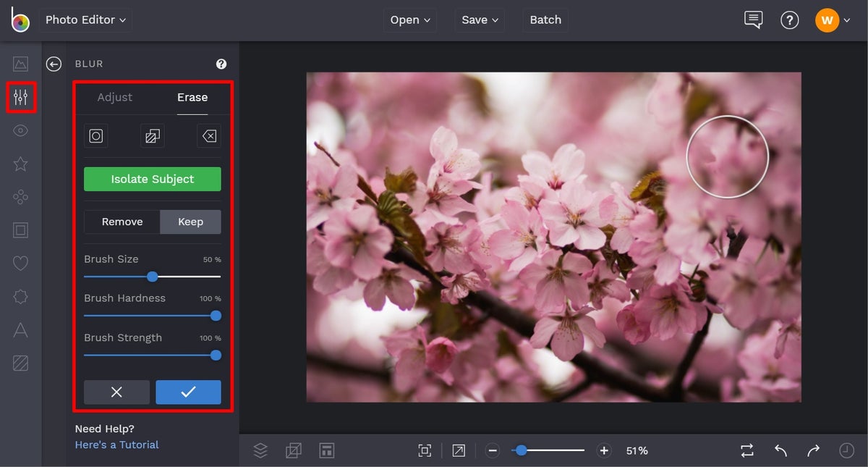Expand the account menu chevron
Image resolution: width=868 pixels, height=467 pixels.
(847, 20)
